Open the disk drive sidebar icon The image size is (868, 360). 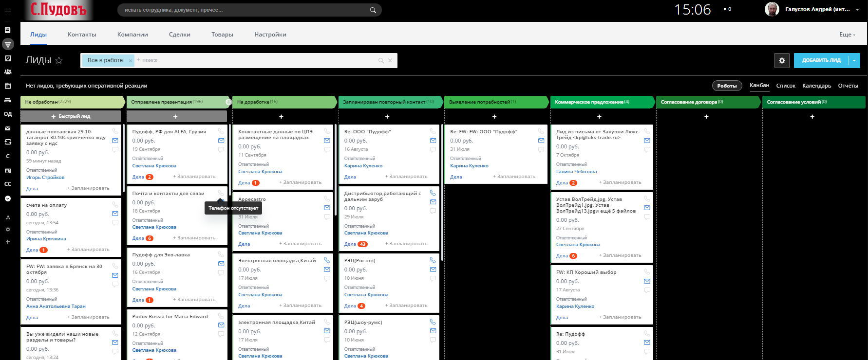[8, 100]
